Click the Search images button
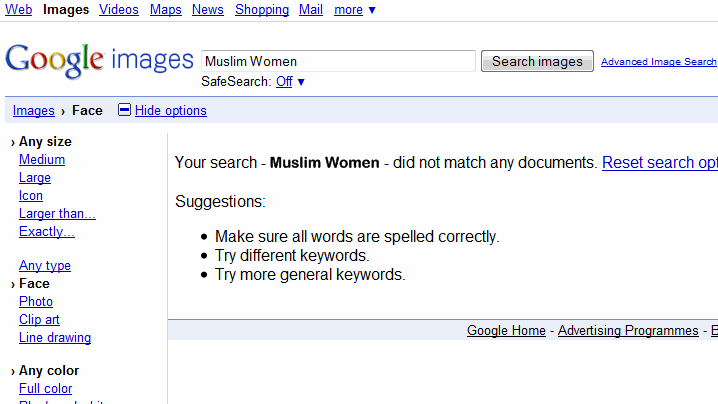718x404 pixels. [537, 61]
